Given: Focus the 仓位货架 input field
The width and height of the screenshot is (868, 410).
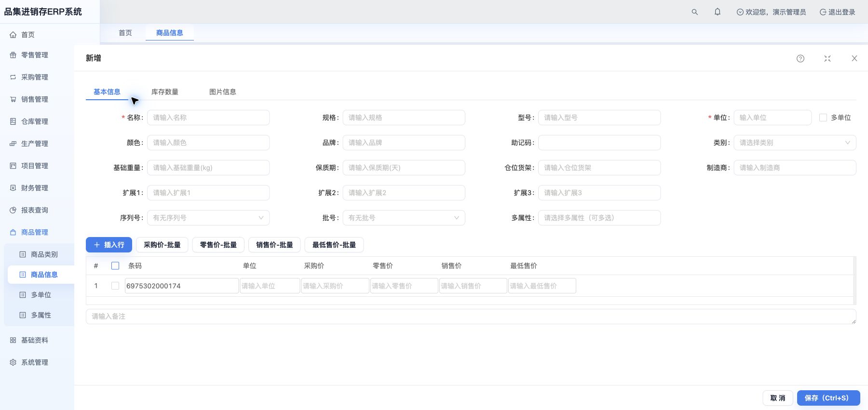Looking at the screenshot, I should (x=599, y=168).
